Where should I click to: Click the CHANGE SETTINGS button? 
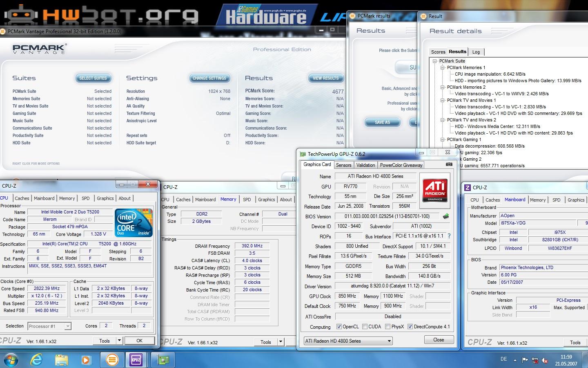click(209, 78)
